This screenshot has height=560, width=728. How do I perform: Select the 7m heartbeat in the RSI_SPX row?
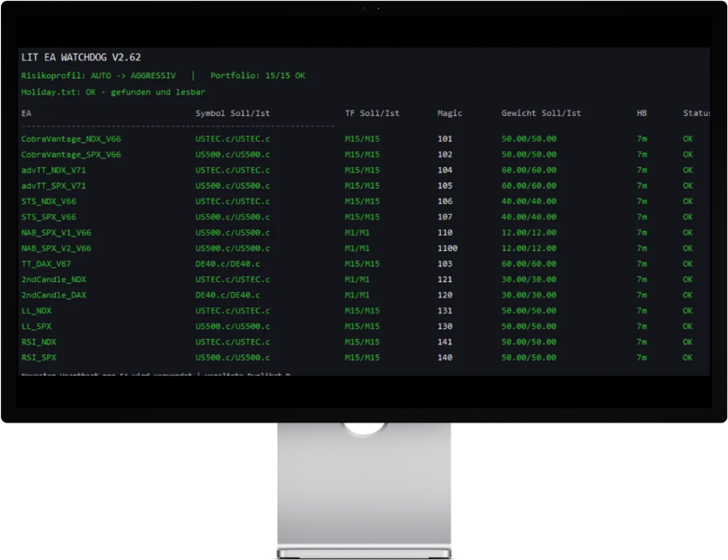642,358
